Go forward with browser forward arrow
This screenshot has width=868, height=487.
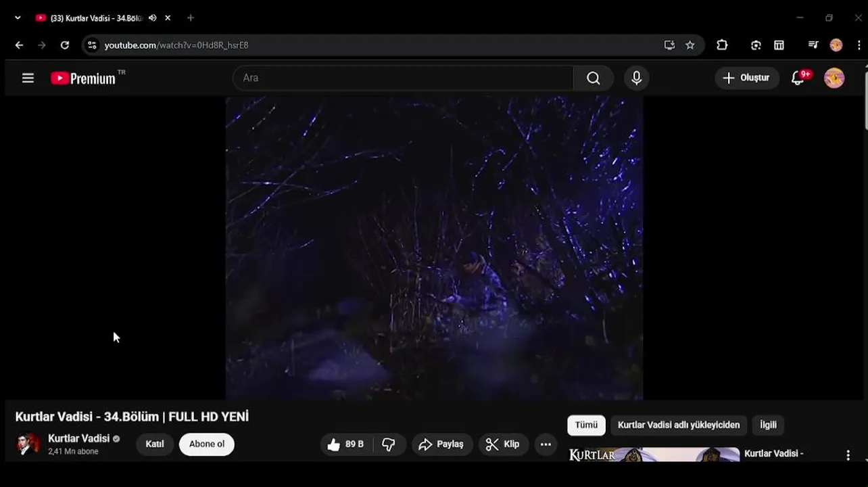[x=42, y=45]
